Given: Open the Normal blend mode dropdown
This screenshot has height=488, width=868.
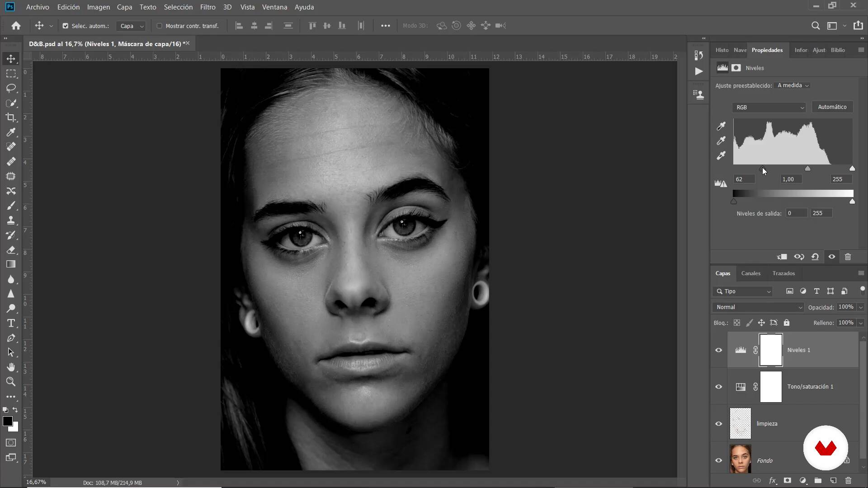Looking at the screenshot, I should tap(759, 307).
